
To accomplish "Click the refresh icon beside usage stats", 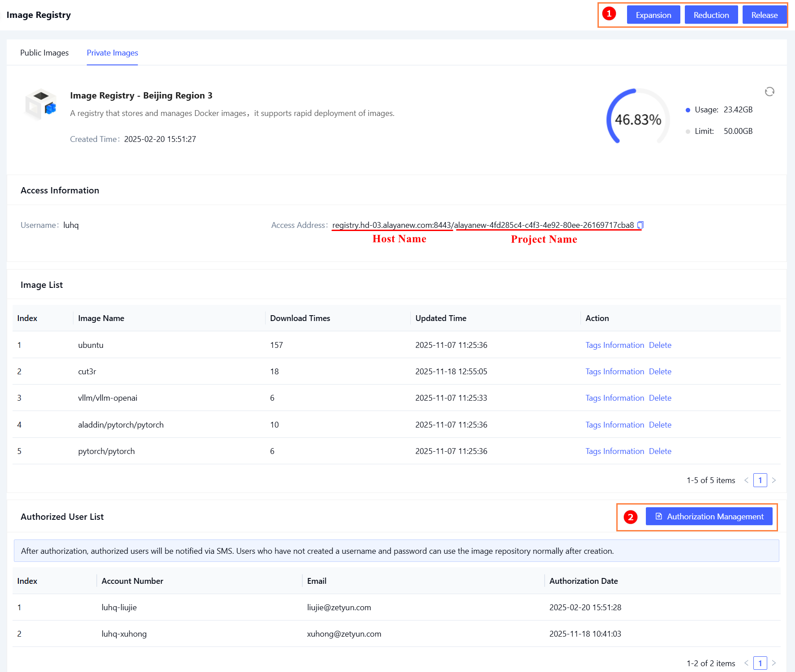I will click(769, 92).
